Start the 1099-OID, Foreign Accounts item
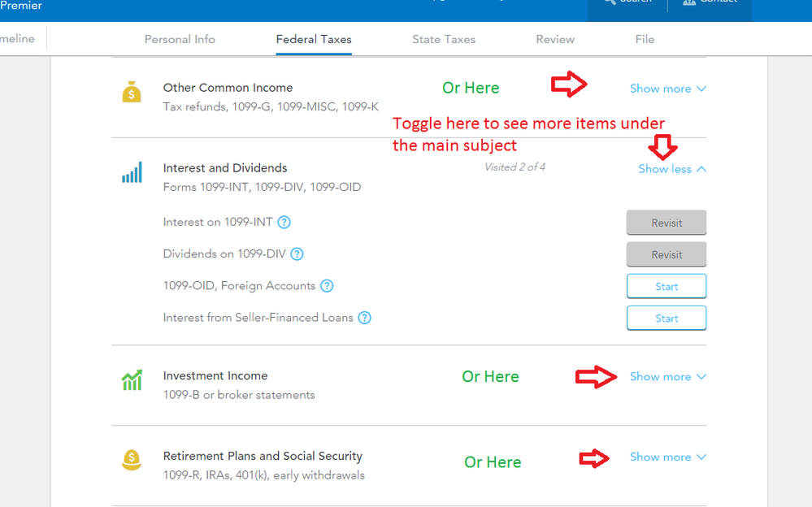Image resolution: width=812 pixels, height=507 pixels. pos(667,286)
